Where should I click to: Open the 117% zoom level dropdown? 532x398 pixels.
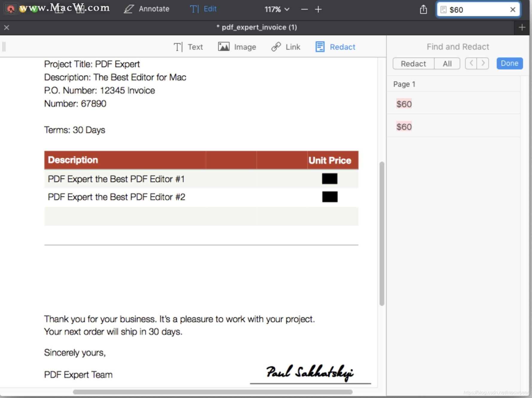coord(277,9)
